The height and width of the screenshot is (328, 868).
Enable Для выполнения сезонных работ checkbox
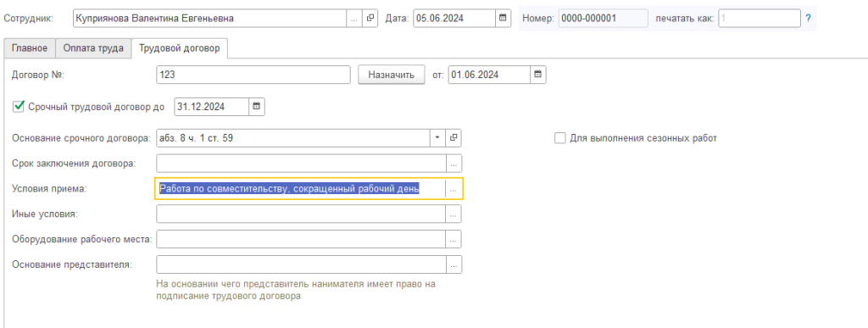559,138
